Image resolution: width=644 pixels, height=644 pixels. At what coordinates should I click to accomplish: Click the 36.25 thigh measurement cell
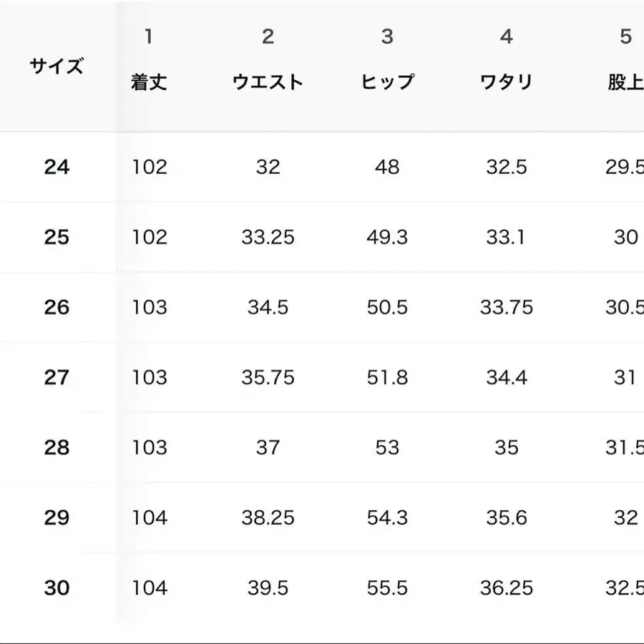(x=506, y=587)
